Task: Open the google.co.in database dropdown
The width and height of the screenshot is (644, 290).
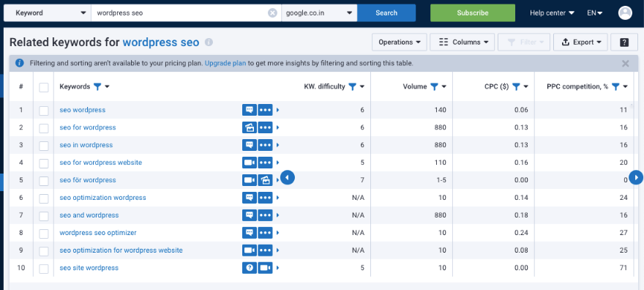Action: point(320,12)
